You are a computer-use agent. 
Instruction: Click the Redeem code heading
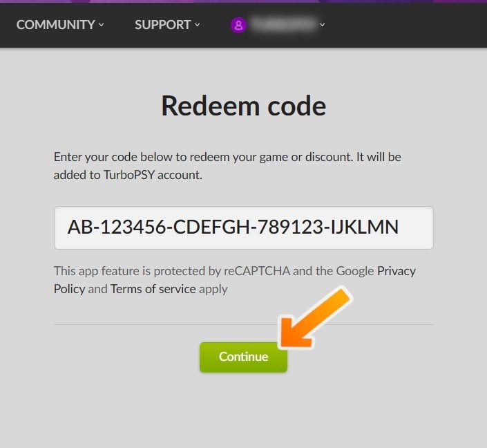coord(243,106)
